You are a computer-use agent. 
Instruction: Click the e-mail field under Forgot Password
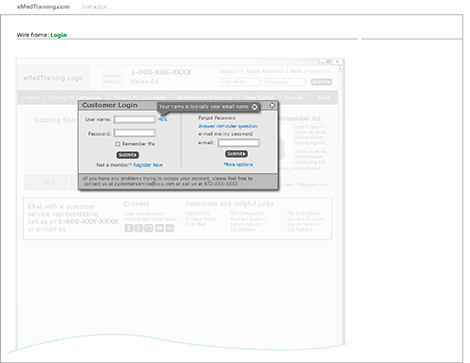pyautogui.click(x=238, y=143)
